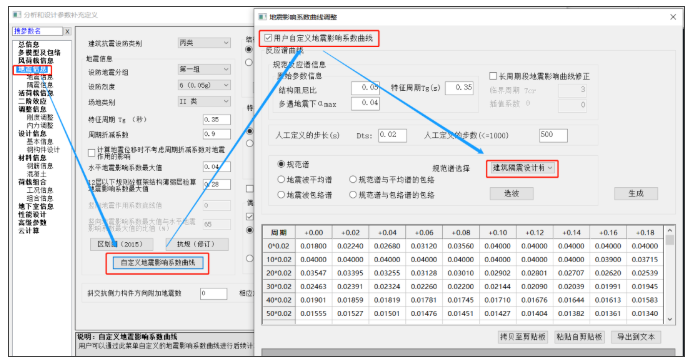The height and width of the screenshot is (363, 691).
Task: Click the 抗规（修订）button
Action: 197,244
